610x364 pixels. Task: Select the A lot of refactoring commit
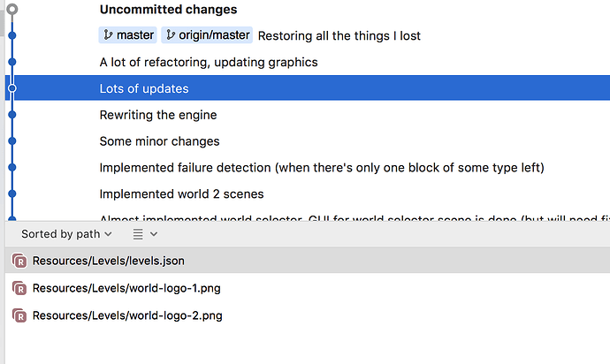coord(209,62)
